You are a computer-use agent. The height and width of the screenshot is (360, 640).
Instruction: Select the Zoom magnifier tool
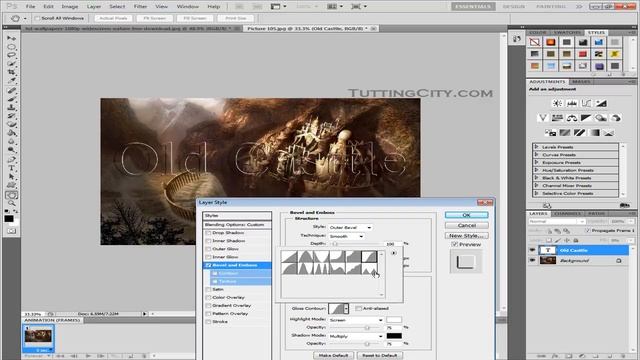point(11,203)
